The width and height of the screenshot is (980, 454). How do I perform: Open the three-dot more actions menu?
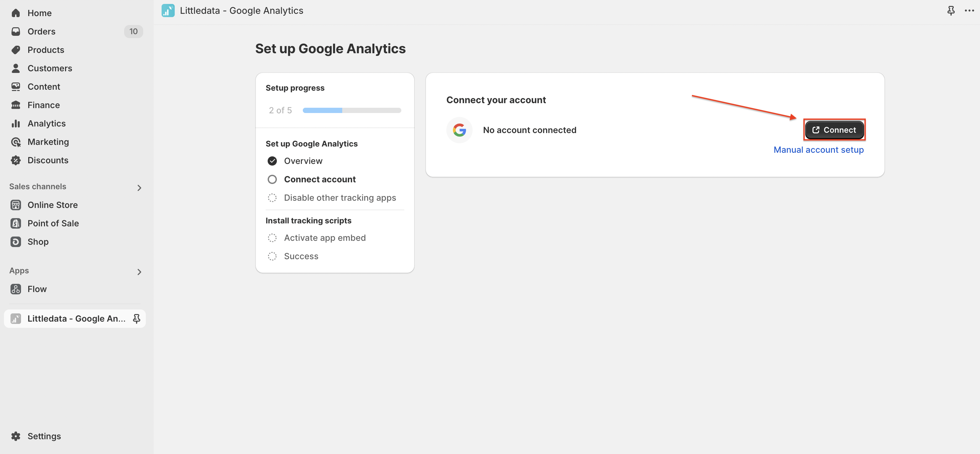pos(969,11)
